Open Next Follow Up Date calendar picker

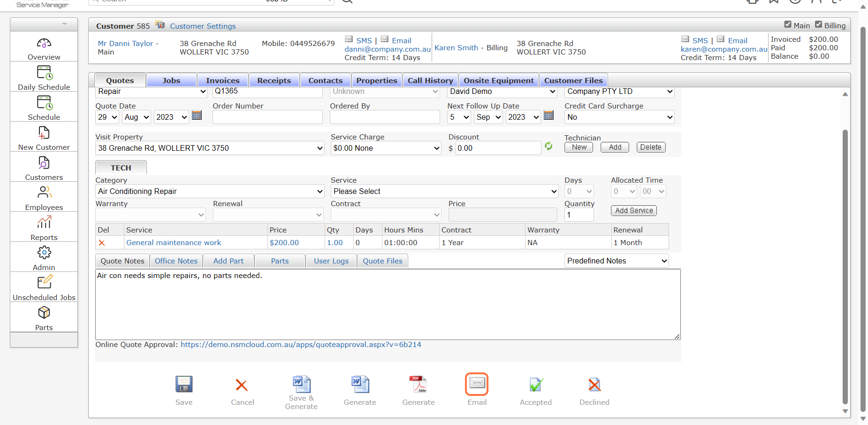pyautogui.click(x=548, y=115)
